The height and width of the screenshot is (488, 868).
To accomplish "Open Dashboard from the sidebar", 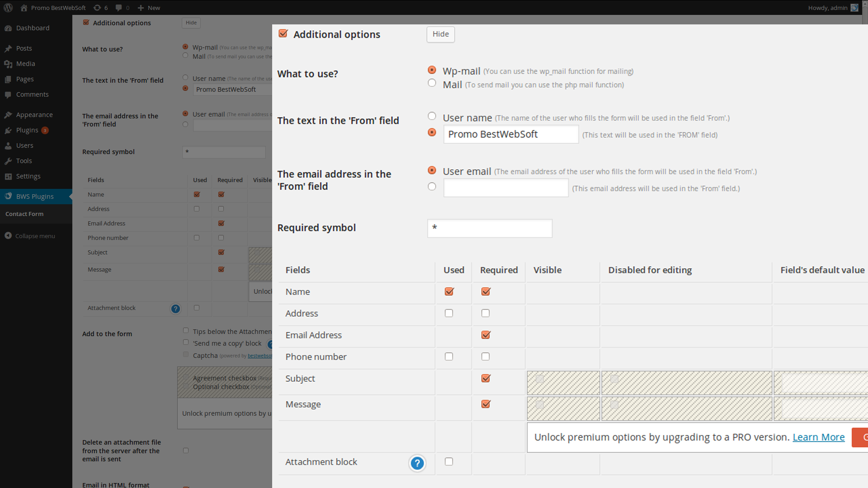I will pyautogui.click(x=33, y=28).
